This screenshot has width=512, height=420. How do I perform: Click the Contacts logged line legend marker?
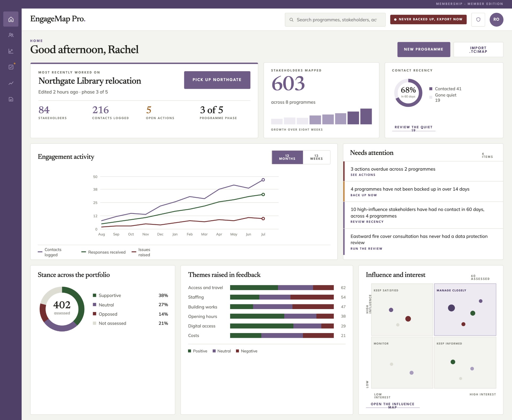(40, 252)
